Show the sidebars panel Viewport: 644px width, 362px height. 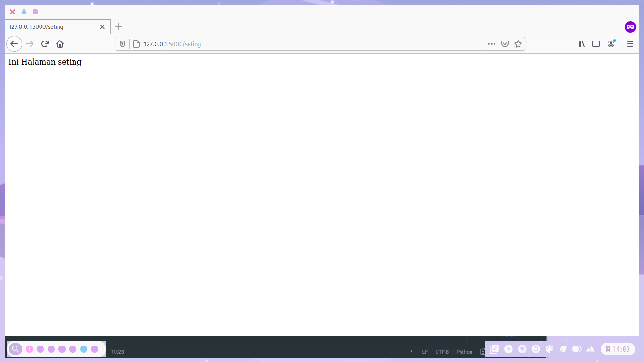point(596,44)
